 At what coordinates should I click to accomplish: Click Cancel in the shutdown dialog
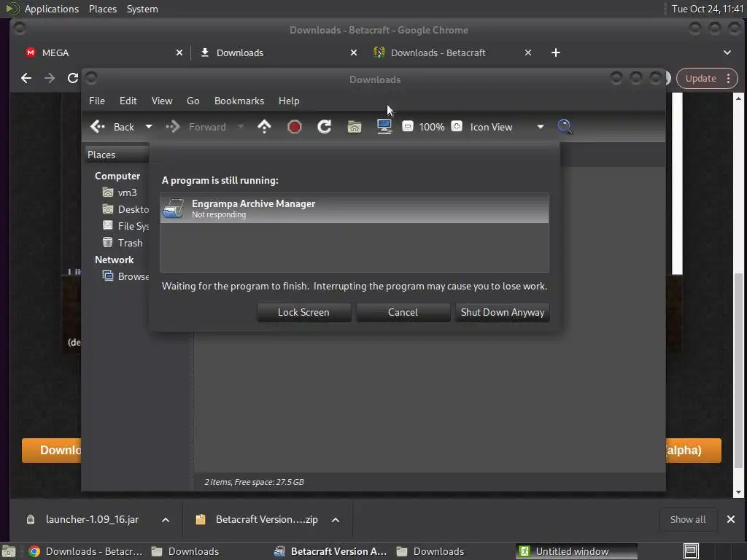pyautogui.click(x=403, y=312)
